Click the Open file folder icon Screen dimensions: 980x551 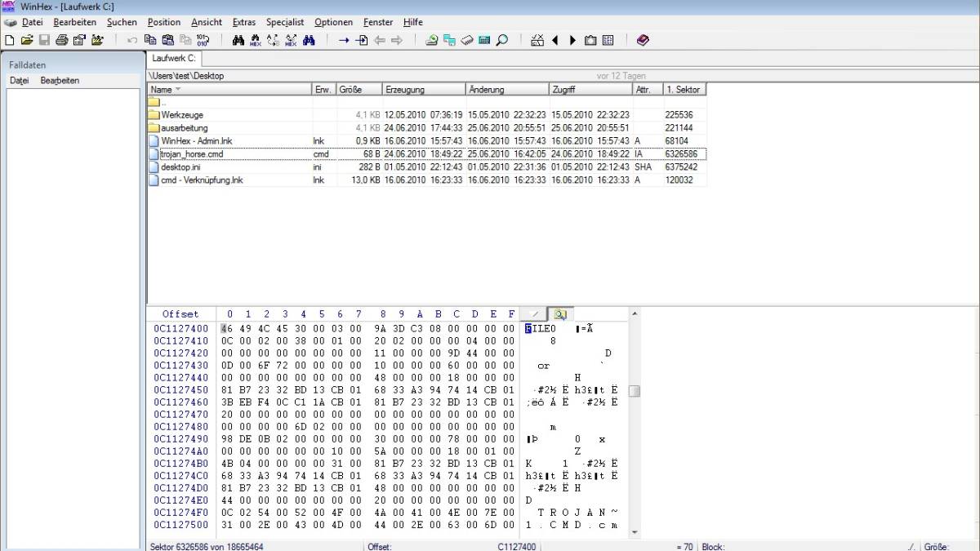click(x=27, y=39)
